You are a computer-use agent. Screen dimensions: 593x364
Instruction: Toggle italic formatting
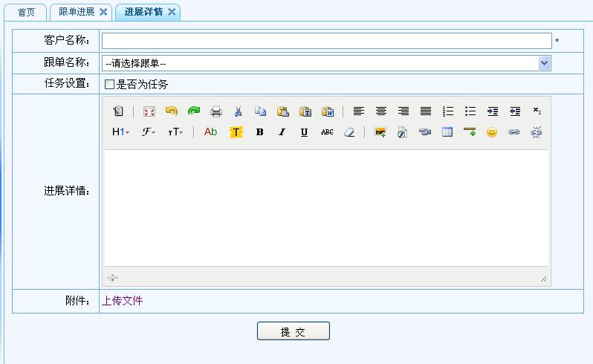[x=282, y=132]
